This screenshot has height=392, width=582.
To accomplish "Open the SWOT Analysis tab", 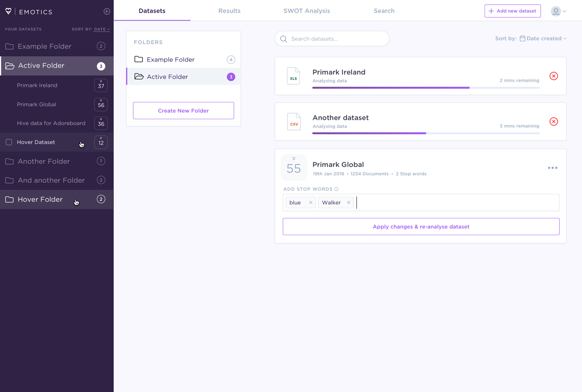I will click(x=307, y=11).
